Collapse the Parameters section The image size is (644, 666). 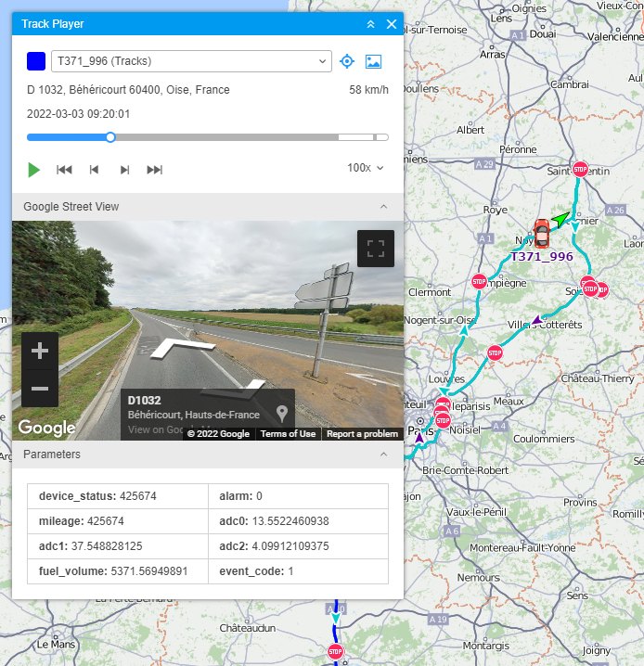coord(383,455)
